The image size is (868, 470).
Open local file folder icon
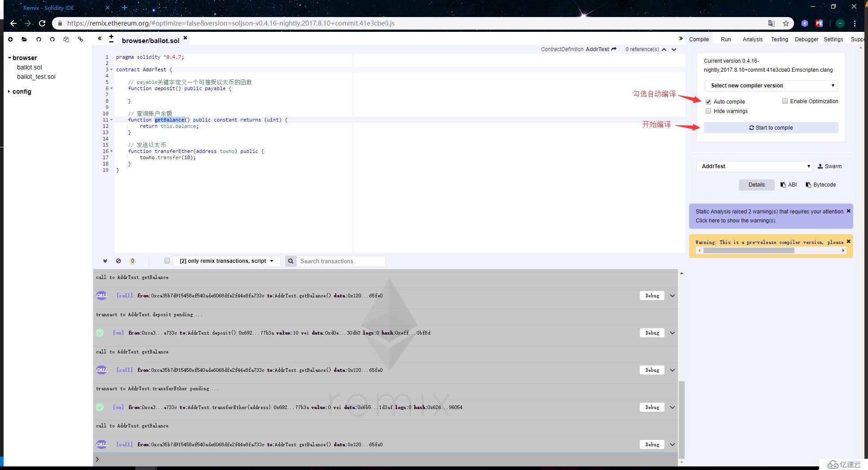click(x=24, y=39)
